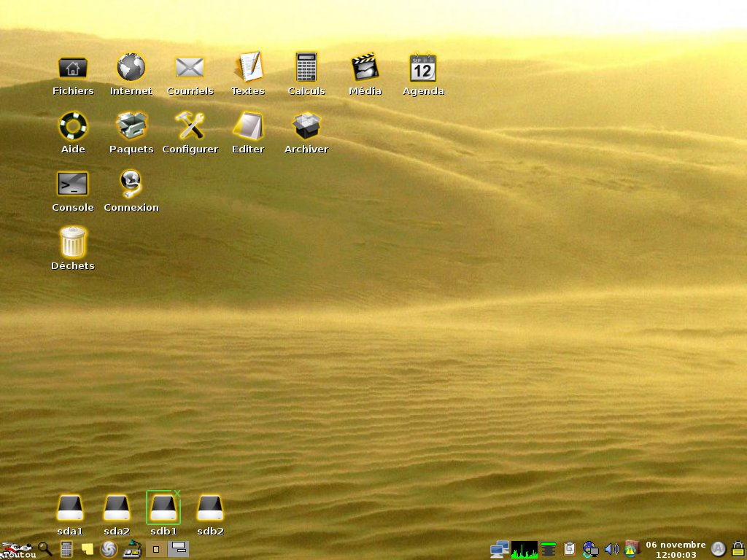Image resolution: width=747 pixels, height=560 pixels.
Task: Switch to the second virtual desktop in pager
Action: (179, 549)
